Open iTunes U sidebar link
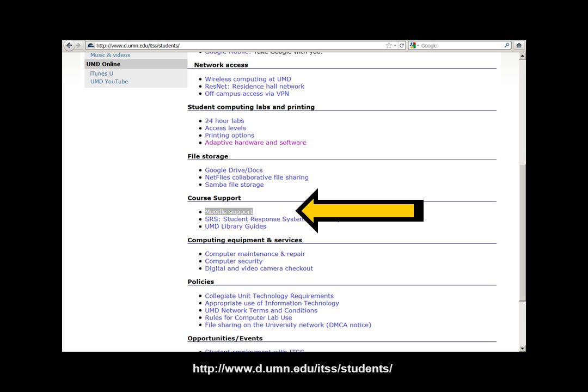The image size is (588, 392). click(x=101, y=73)
